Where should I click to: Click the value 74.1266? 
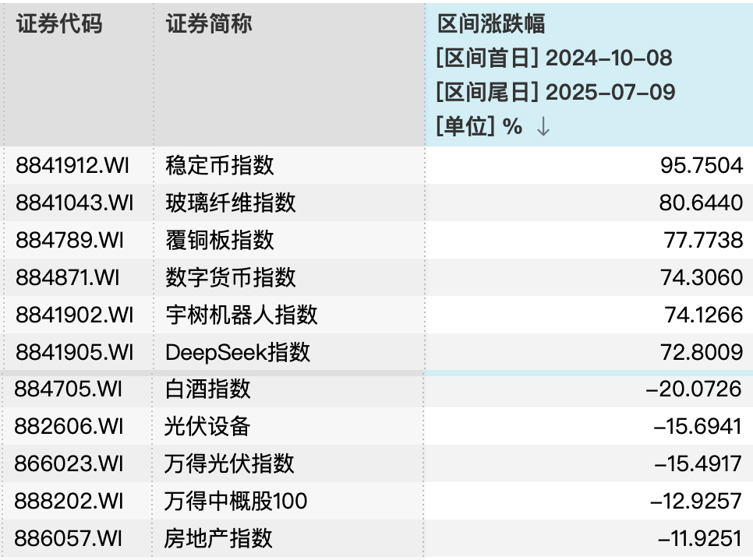[x=704, y=315]
